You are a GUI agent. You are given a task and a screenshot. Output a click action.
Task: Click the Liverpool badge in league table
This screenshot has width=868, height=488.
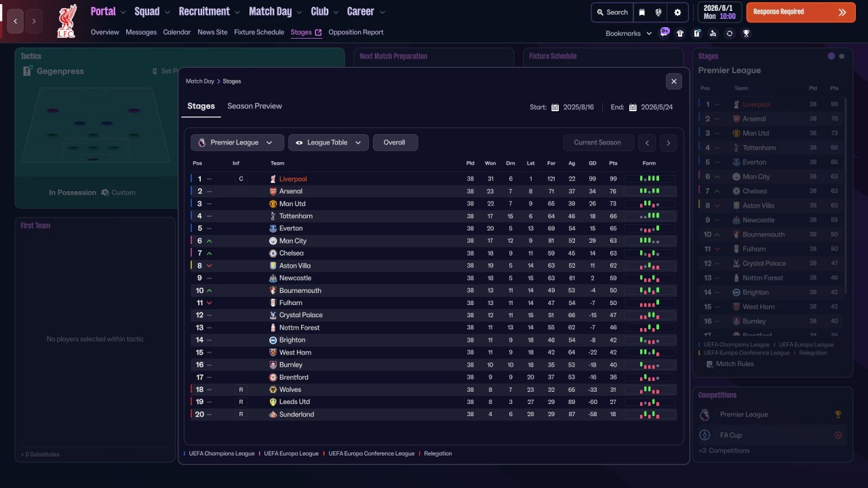(x=273, y=179)
